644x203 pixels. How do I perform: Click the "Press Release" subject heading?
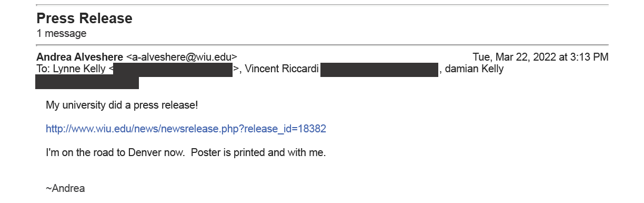(x=84, y=18)
